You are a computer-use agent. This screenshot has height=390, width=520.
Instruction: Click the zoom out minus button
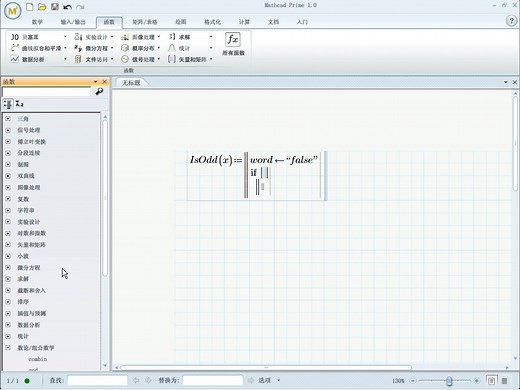coord(413,380)
